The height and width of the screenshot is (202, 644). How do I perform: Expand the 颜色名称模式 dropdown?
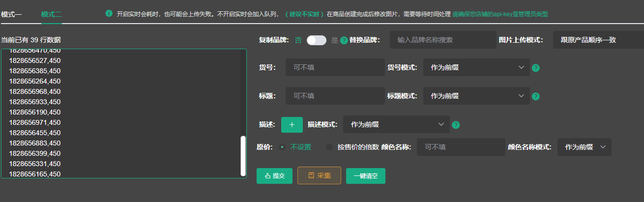tap(584, 147)
